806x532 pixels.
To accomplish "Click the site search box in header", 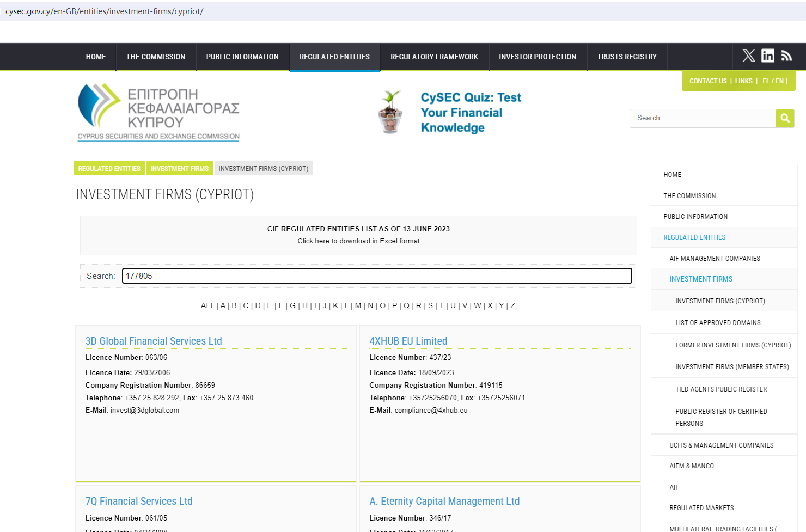I will [x=702, y=118].
